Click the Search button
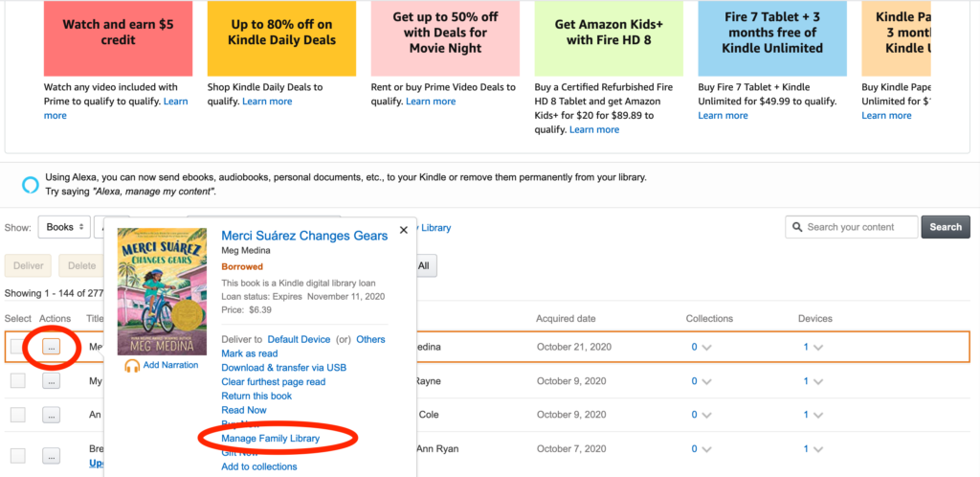Screen dimensions: 980x477 pos(946,227)
